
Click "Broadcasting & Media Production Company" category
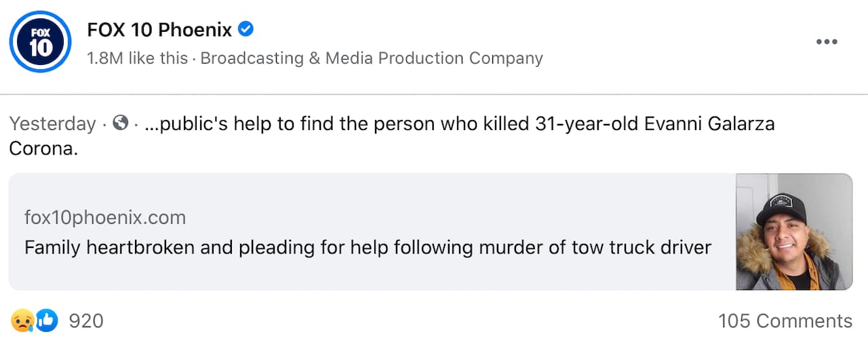pos(372,58)
